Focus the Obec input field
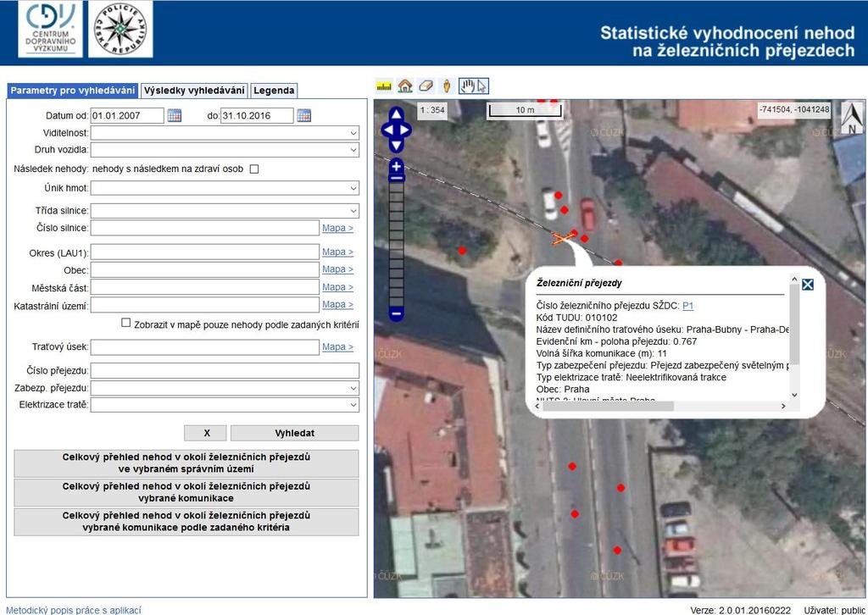 pyautogui.click(x=205, y=270)
